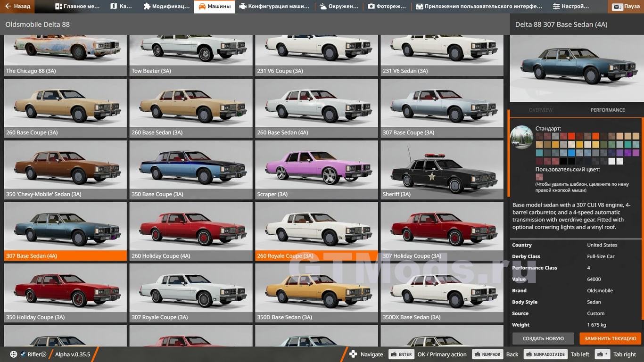Select the 260 Base Sedan (3A) car
This screenshot has width=644, height=362.
pos(191,108)
